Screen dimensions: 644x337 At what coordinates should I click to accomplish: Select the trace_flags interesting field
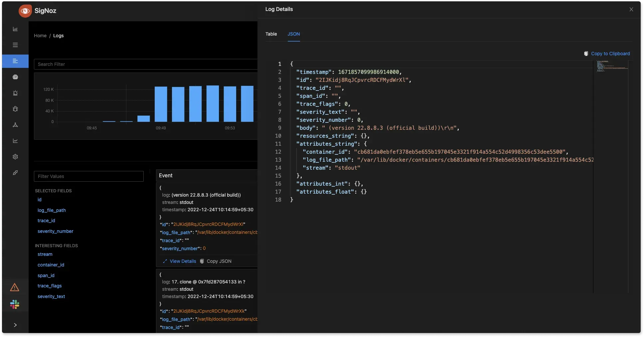[50, 286]
